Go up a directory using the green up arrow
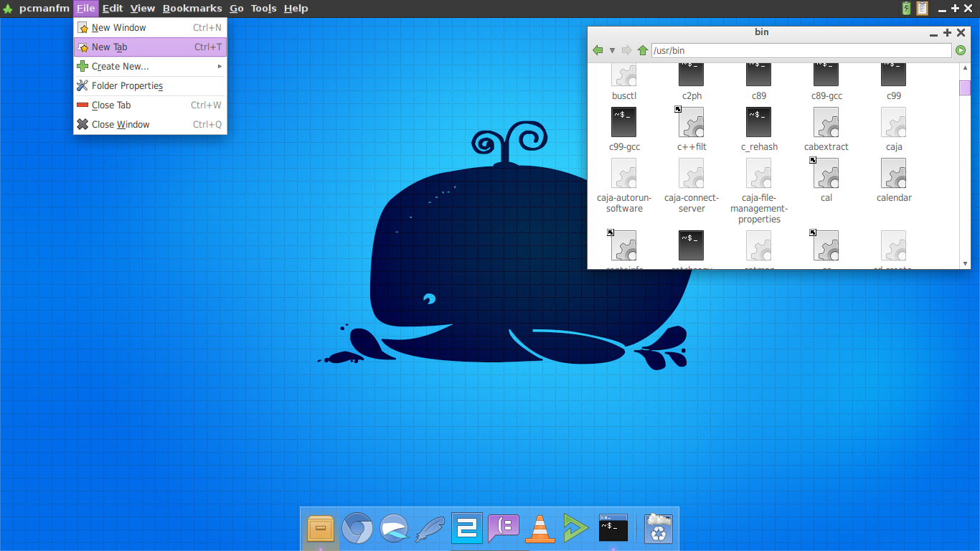The width and height of the screenshot is (980, 551). point(643,50)
